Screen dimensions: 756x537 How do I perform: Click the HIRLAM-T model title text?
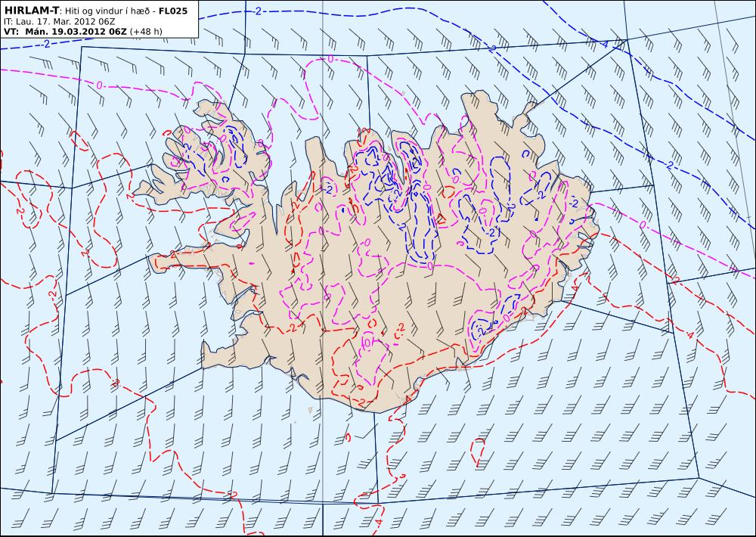coord(30,11)
